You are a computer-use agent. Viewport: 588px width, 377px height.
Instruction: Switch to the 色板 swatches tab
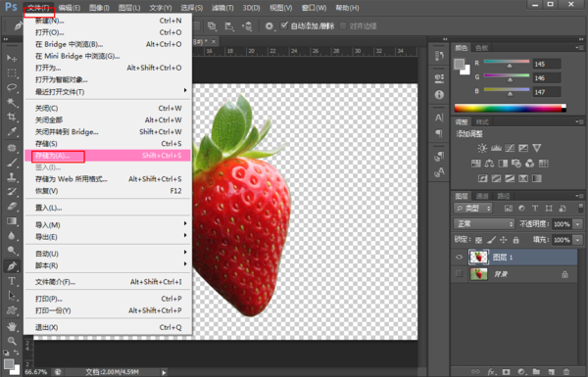482,48
